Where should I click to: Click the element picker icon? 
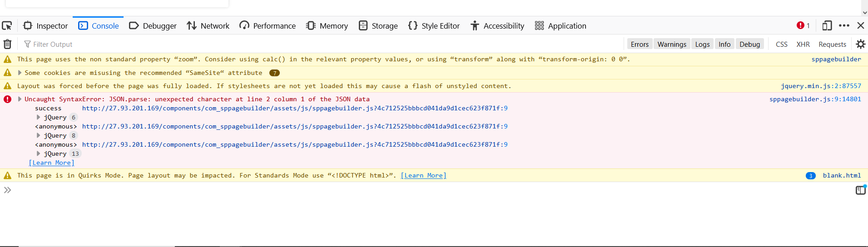[7, 26]
